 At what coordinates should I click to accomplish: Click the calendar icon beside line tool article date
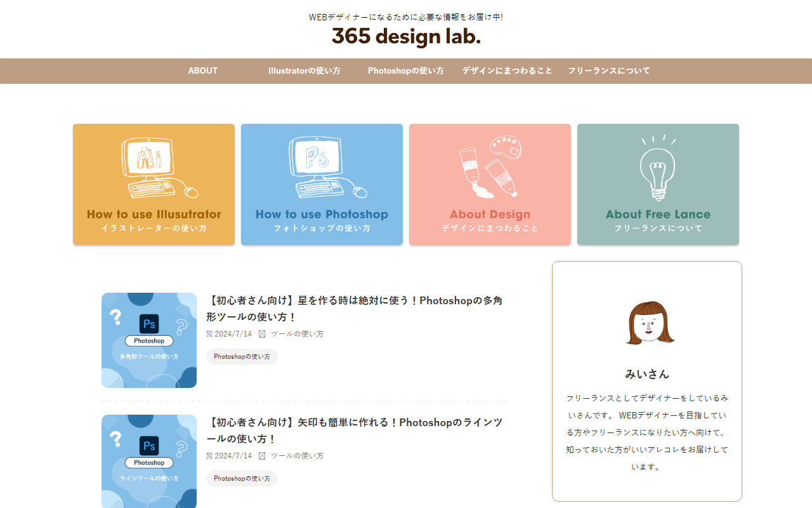(209, 456)
